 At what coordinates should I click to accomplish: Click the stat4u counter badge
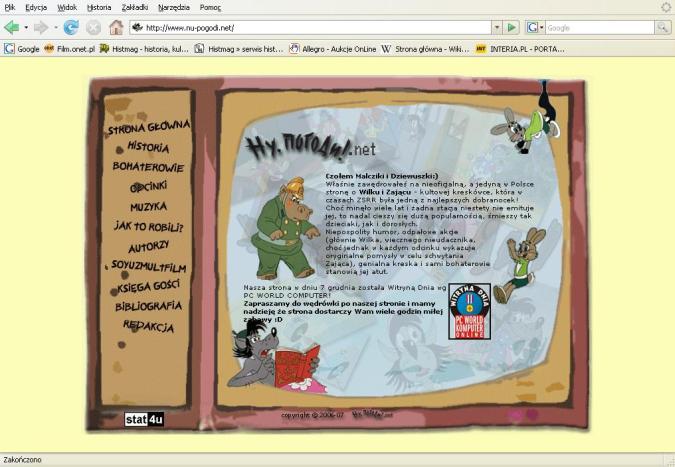144,419
